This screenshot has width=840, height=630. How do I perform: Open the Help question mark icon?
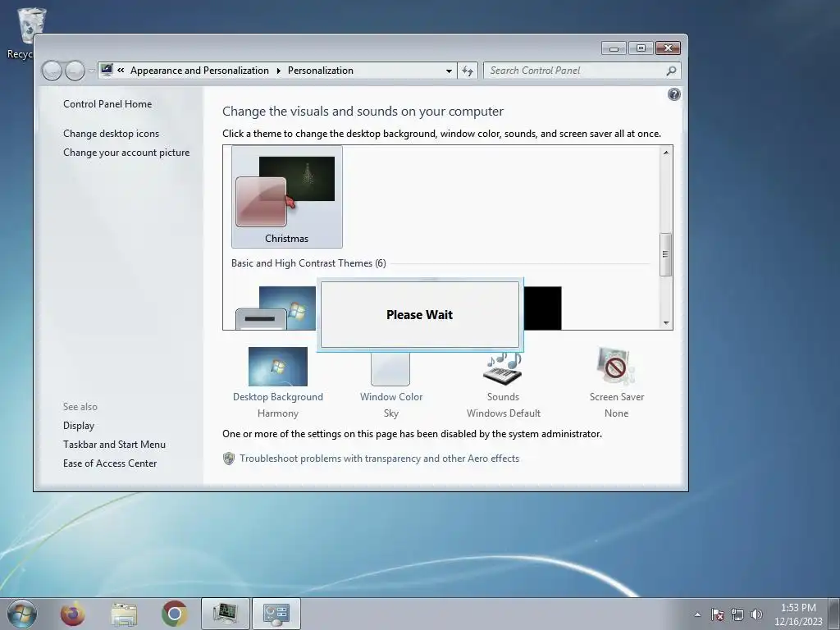tap(674, 94)
